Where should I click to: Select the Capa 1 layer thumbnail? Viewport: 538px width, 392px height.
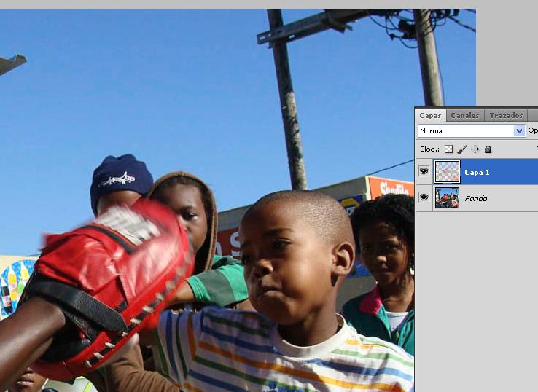pyautogui.click(x=447, y=171)
